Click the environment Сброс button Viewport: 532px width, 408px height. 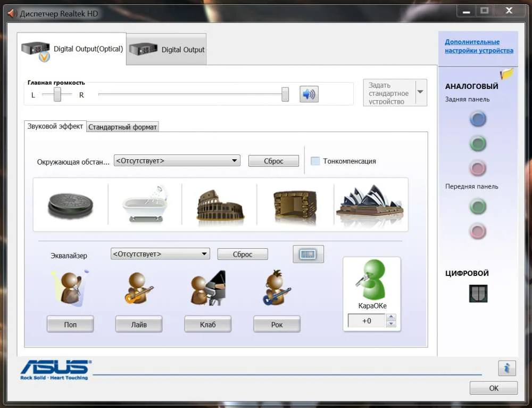[273, 161]
